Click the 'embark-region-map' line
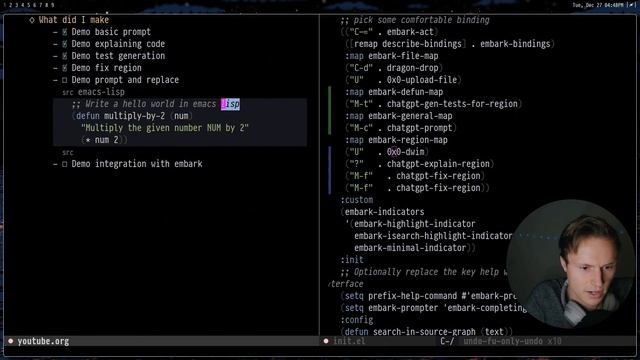Image resolution: width=640 pixels, height=360 pixels. [397, 140]
